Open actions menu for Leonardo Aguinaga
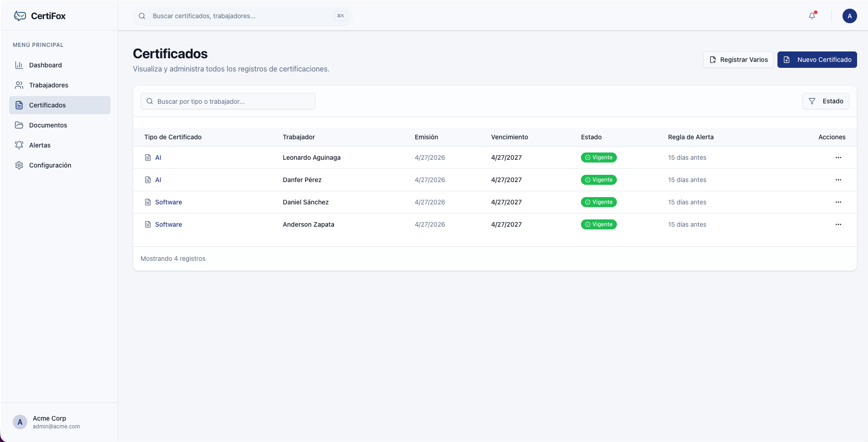This screenshot has width=868, height=442. point(838,157)
